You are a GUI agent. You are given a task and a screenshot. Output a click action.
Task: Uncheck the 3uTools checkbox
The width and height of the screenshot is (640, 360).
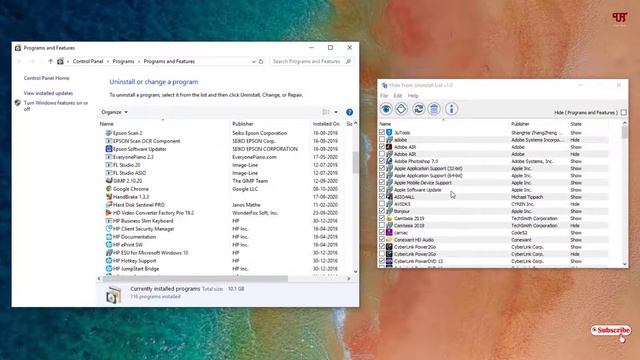coord(382,133)
